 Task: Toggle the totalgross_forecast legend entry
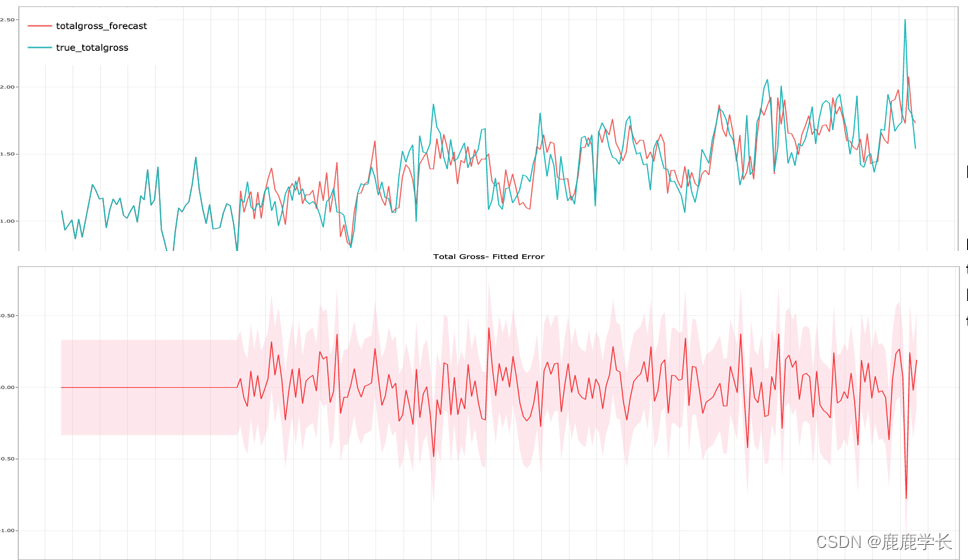[x=88, y=26]
